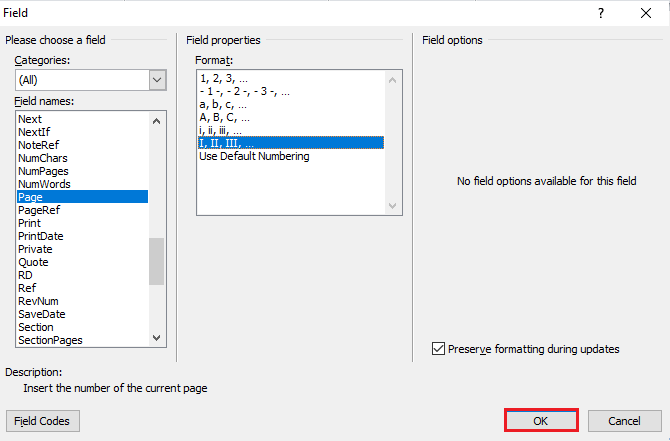The height and width of the screenshot is (441, 670).
Task: Select PageRef field name
Action: click(41, 210)
